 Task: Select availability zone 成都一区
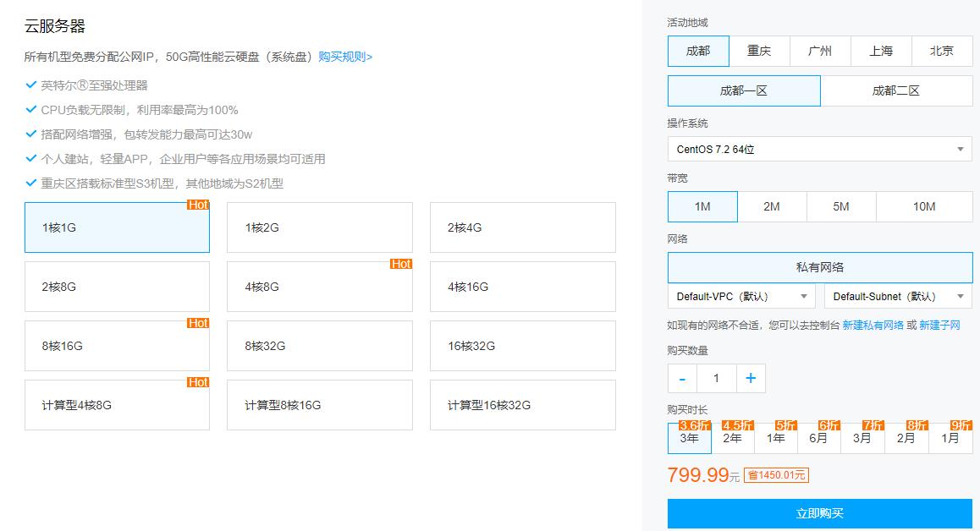(744, 90)
